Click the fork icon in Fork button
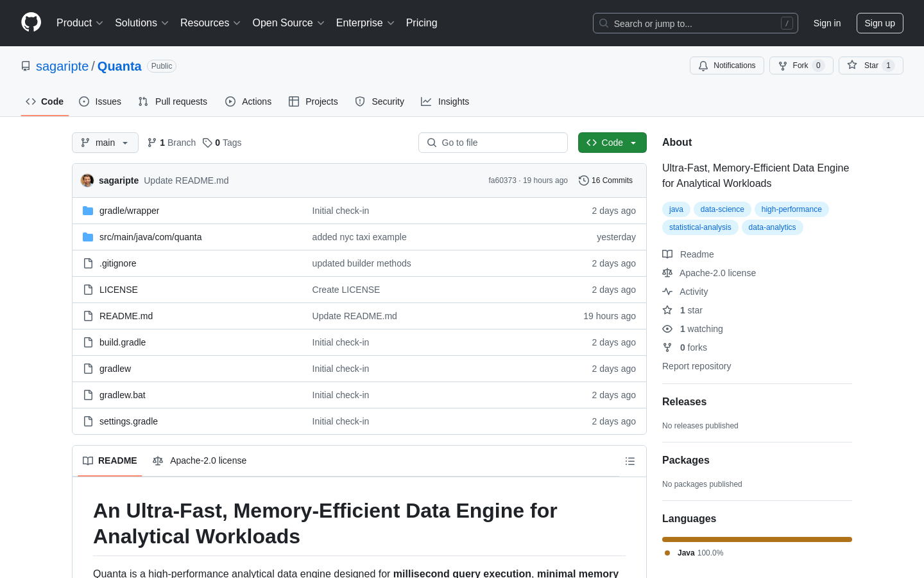 click(783, 66)
